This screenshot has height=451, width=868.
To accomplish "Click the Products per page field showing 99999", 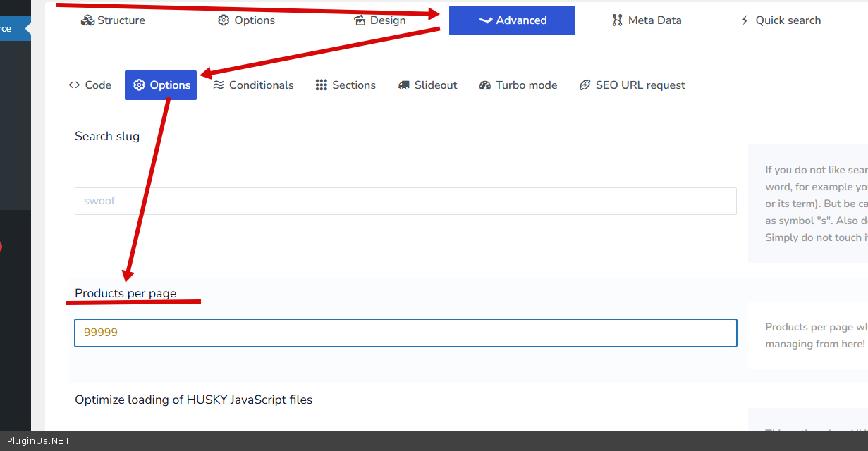I will point(405,333).
